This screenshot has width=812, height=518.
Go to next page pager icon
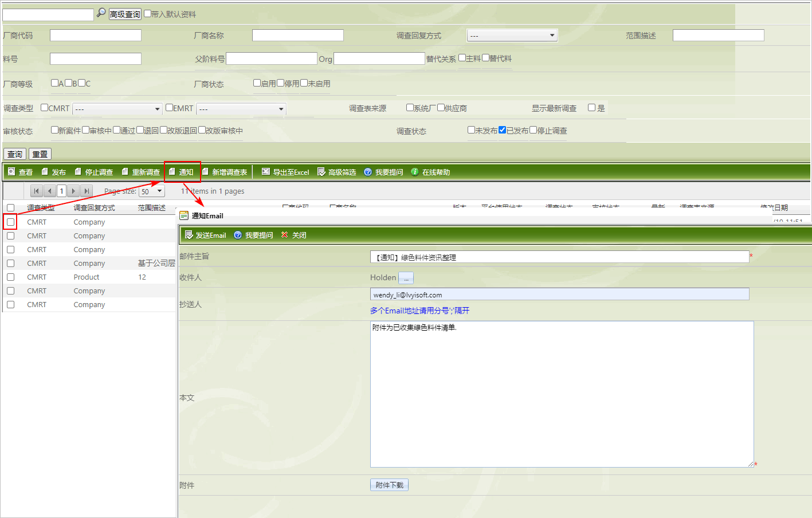coord(73,191)
